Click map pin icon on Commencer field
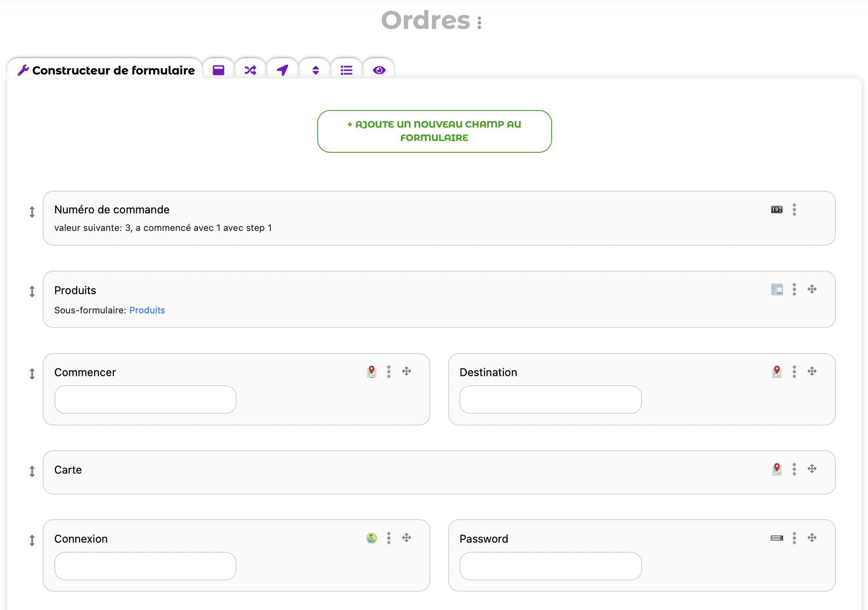868x610 pixels. click(x=372, y=372)
